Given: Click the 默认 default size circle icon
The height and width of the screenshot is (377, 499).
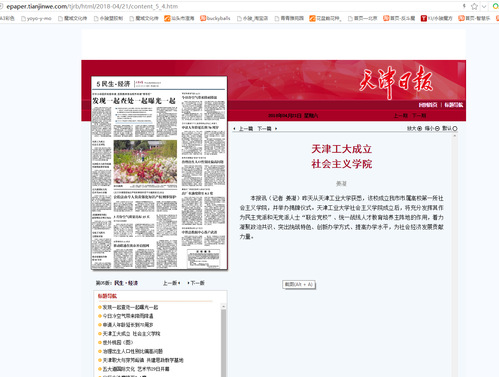Looking at the screenshot, I should pos(455,128).
